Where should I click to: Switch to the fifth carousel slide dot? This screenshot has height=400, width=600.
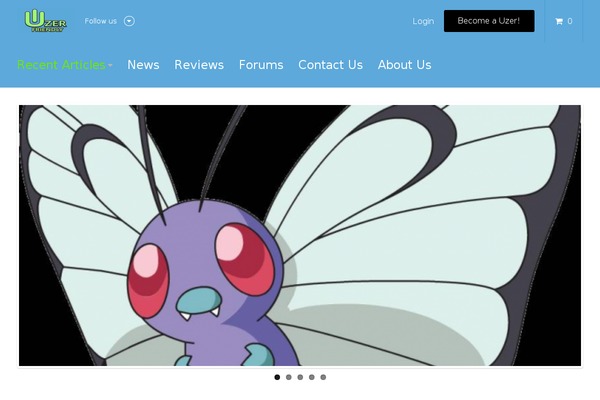pyautogui.click(x=323, y=377)
